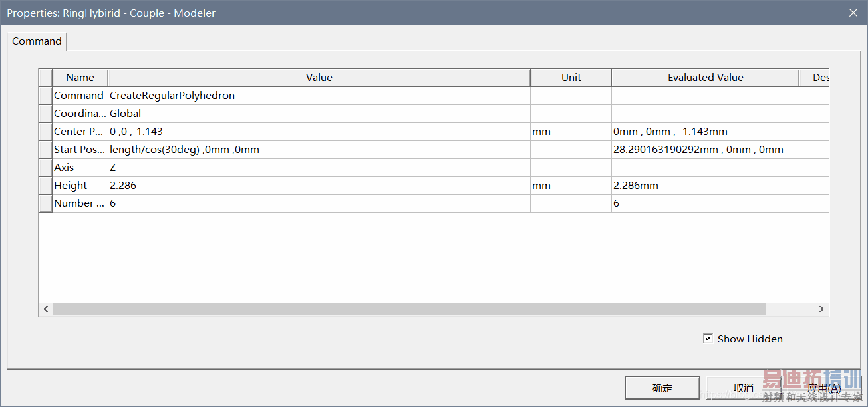Click the row selector beside Command row

coord(45,96)
